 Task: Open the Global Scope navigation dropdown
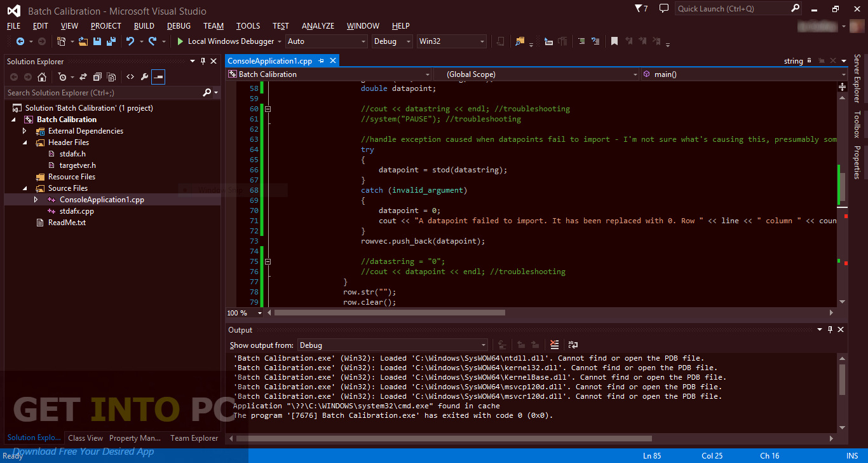coord(536,74)
